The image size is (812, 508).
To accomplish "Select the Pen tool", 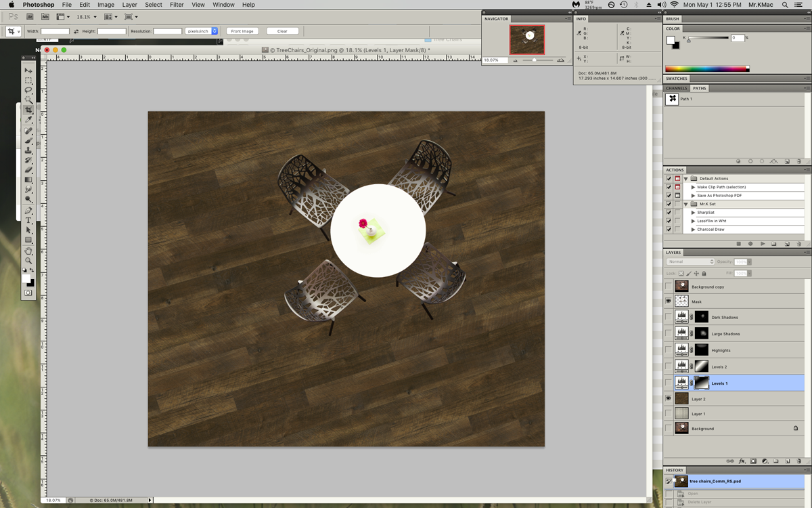I will coord(28,211).
